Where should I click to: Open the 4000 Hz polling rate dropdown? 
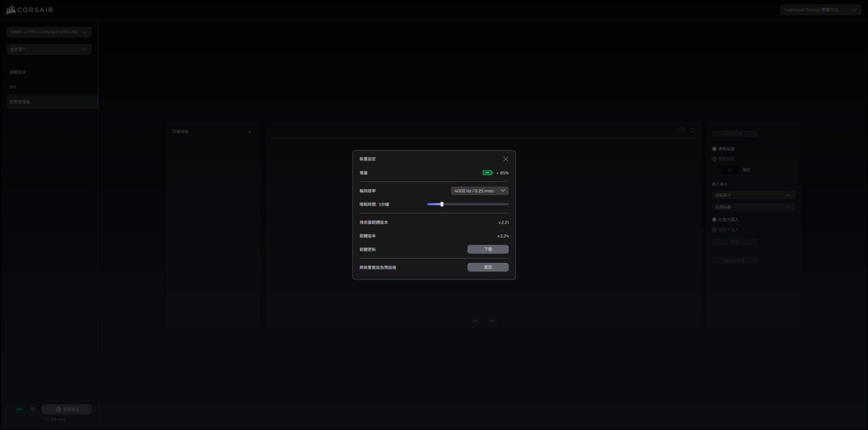click(480, 191)
